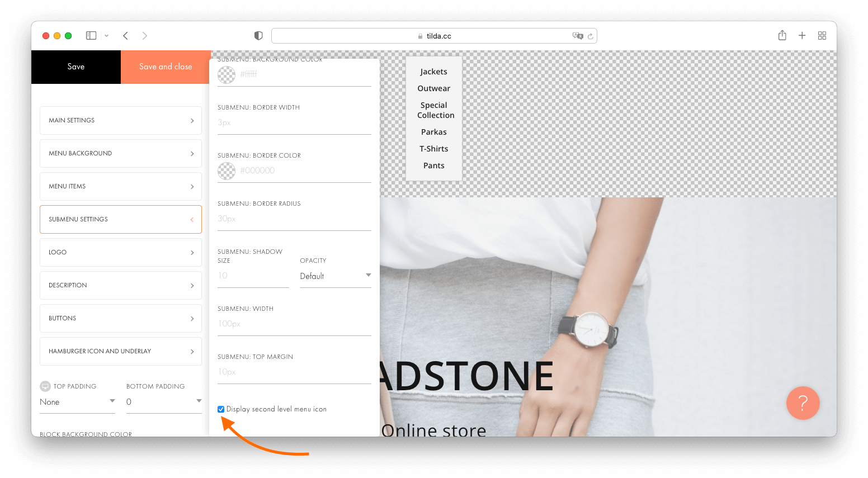Uncheck Display second level menu icon
Viewport: 868px width, 478px height.
click(221, 409)
